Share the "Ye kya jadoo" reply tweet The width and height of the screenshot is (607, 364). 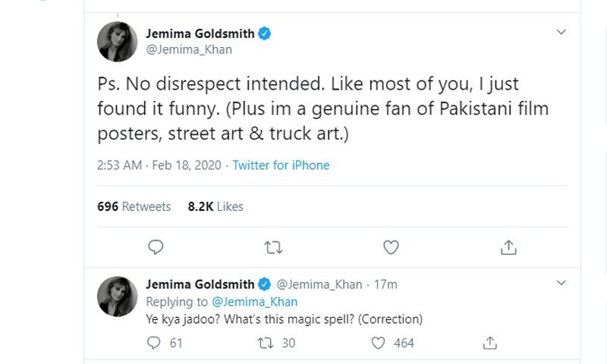coord(489,343)
